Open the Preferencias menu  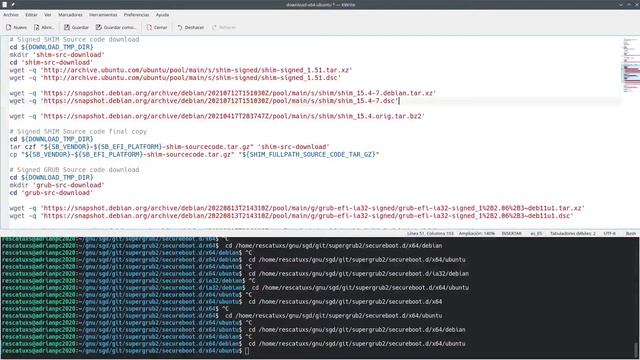[x=136, y=15]
